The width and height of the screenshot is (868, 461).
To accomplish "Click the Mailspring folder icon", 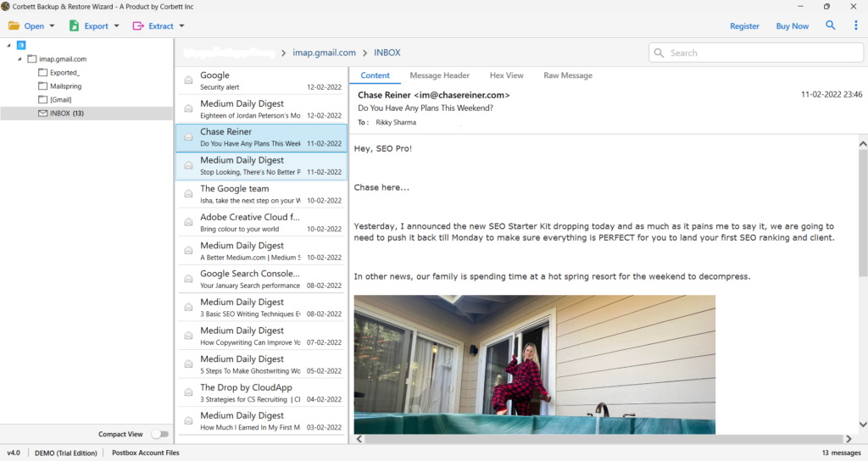I will tap(42, 86).
